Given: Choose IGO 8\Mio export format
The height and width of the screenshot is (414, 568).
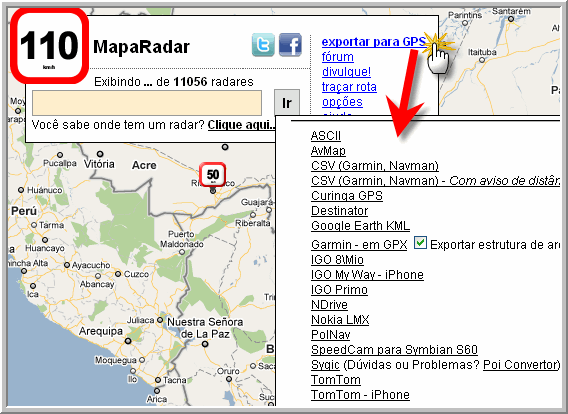Looking at the screenshot, I should (x=337, y=260).
